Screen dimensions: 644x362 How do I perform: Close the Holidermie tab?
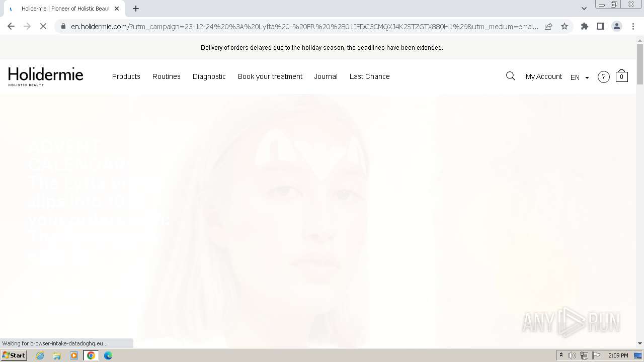pos(117,9)
